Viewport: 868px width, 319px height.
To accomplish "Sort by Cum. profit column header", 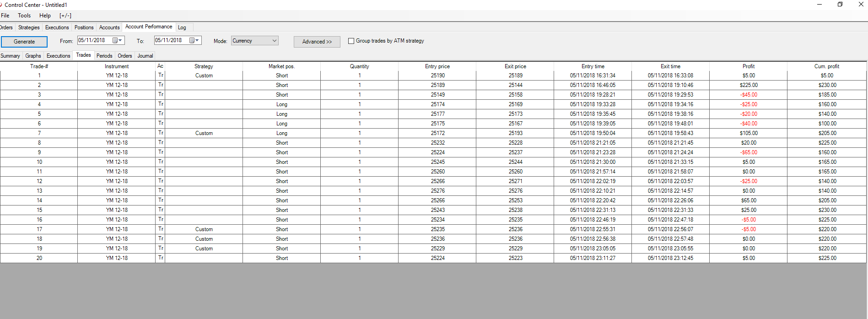I will pyautogui.click(x=826, y=66).
